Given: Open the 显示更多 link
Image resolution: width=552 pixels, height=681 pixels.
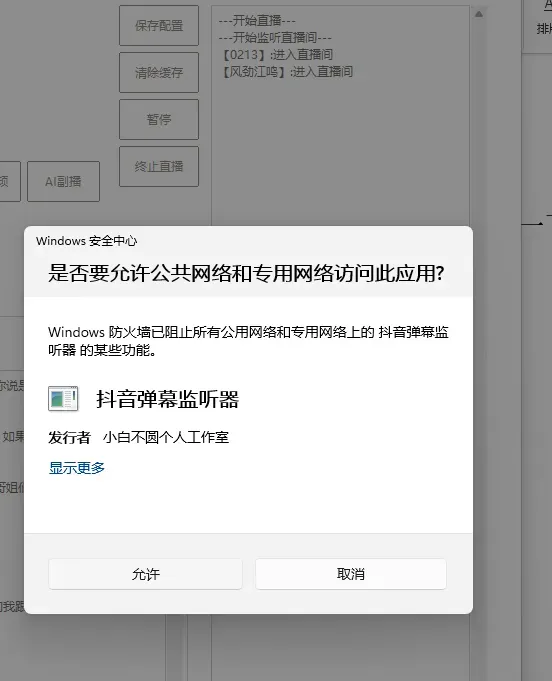Looking at the screenshot, I should (77, 468).
